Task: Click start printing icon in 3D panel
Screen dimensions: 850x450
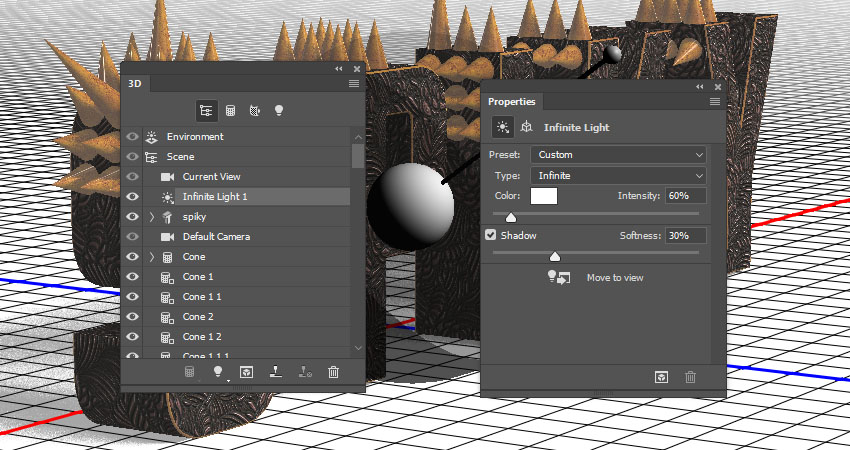Action: click(276, 371)
